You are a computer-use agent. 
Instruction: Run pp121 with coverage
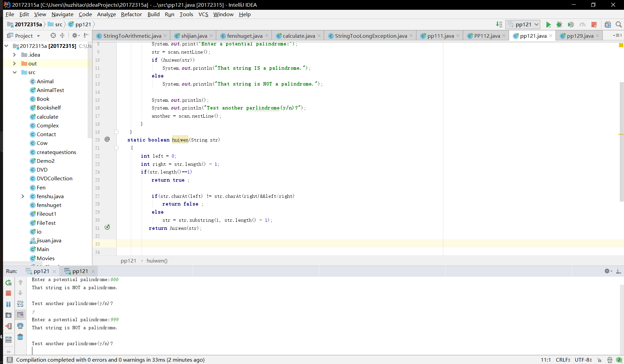coord(571,25)
